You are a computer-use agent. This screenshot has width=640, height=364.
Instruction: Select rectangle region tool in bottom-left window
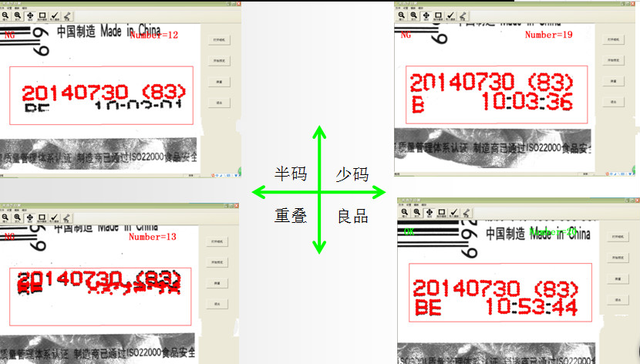pyautogui.click(x=42, y=219)
